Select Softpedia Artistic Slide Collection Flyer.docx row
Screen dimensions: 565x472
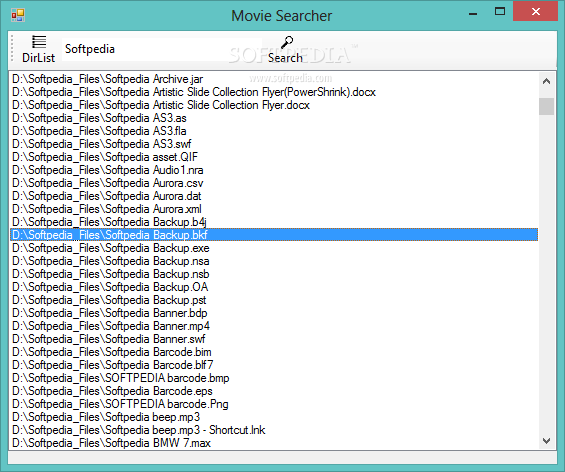point(274,105)
